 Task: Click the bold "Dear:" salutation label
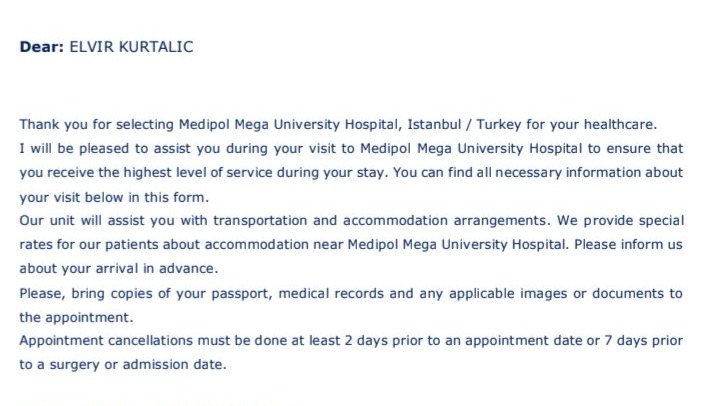(x=41, y=47)
